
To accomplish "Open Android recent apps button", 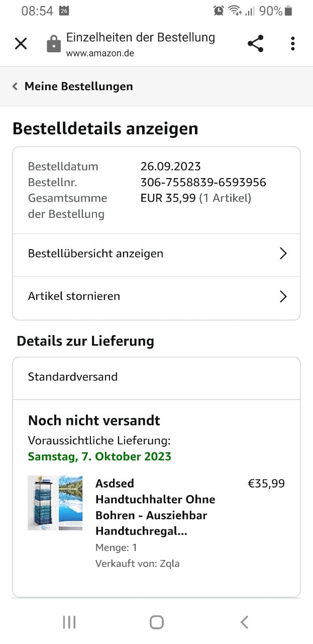I will pyautogui.click(x=69, y=622).
